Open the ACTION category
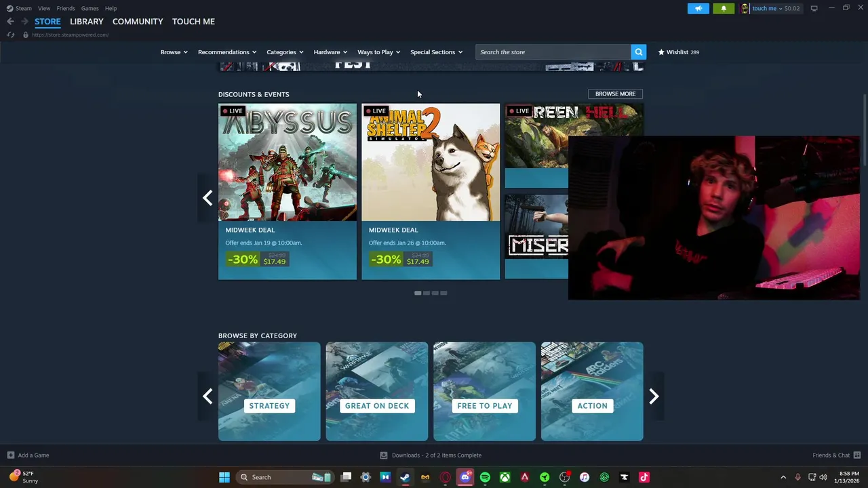This screenshot has width=868, height=488. coord(592,392)
